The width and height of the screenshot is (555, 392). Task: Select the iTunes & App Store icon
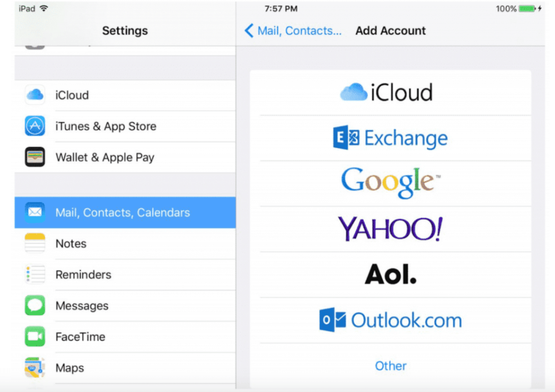[x=35, y=126]
